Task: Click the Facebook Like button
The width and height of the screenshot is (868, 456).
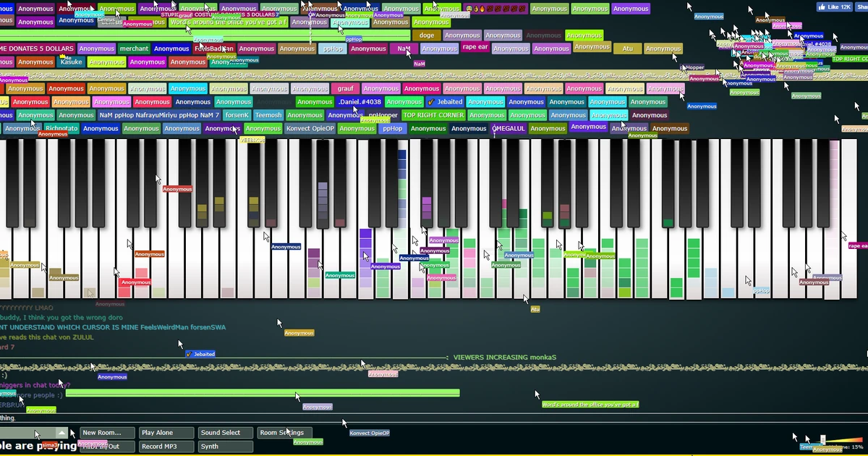Action: pos(833,6)
